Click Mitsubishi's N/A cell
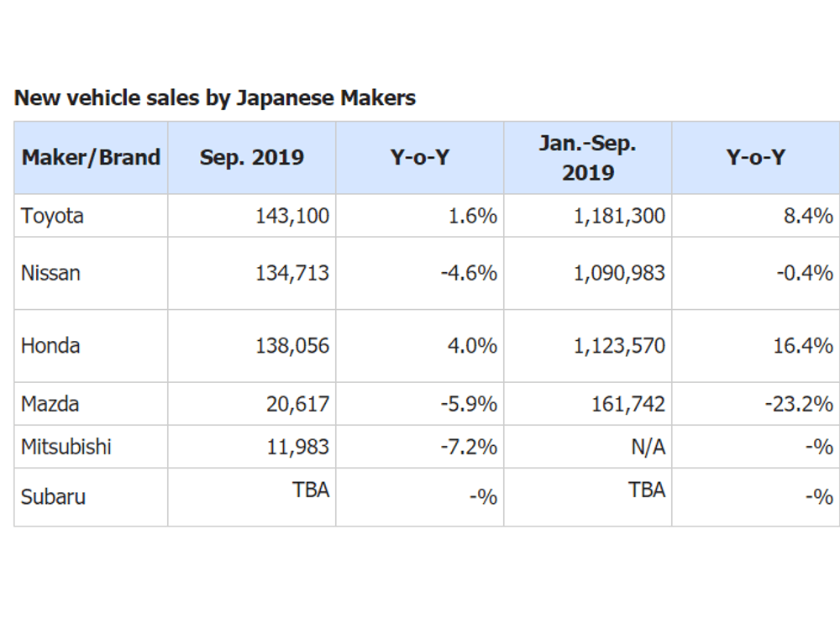 pyautogui.click(x=648, y=447)
